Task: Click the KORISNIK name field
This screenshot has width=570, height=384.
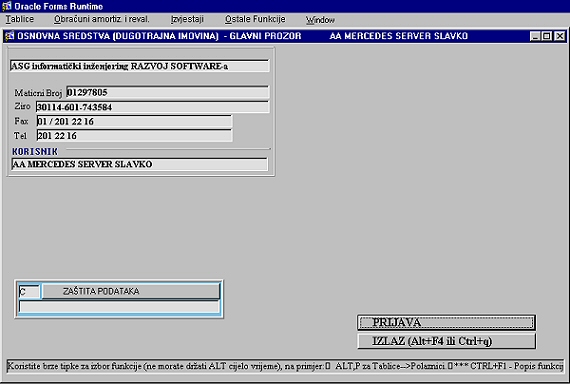Action: 140,164
